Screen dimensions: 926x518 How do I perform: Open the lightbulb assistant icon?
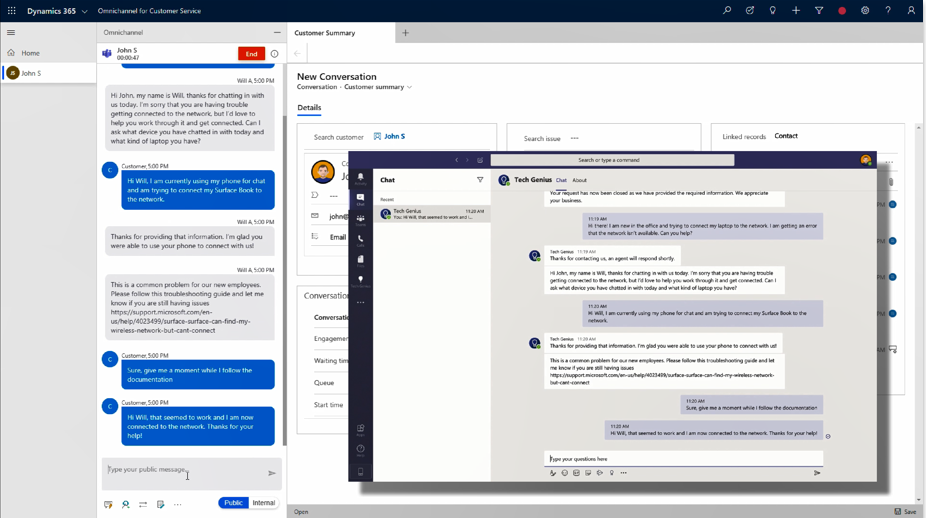pyautogui.click(x=773, y=11)
